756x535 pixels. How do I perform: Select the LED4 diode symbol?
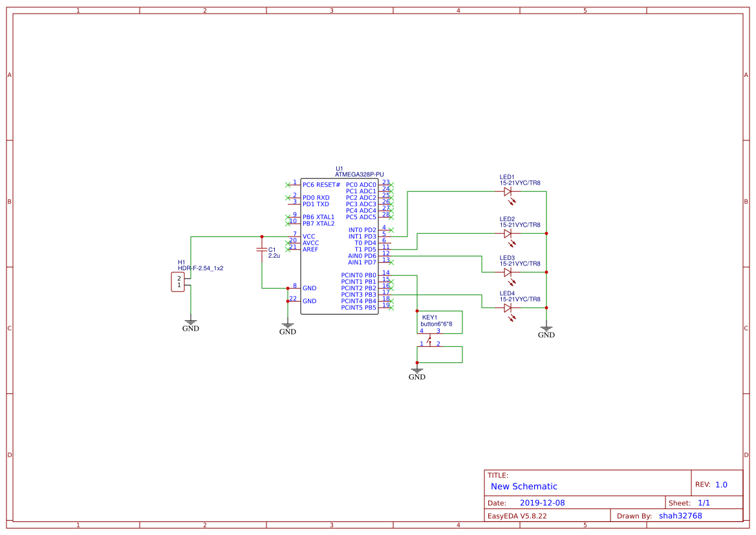[508, 309]
